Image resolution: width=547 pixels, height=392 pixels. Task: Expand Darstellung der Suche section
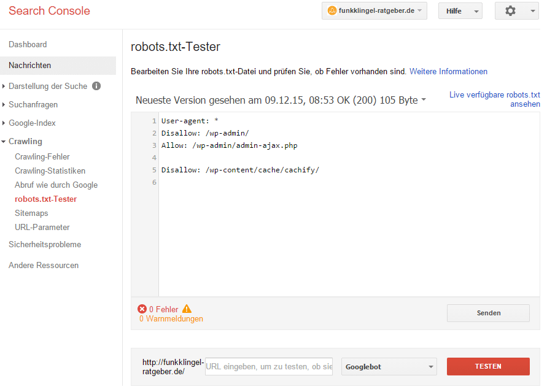point(4,86)
